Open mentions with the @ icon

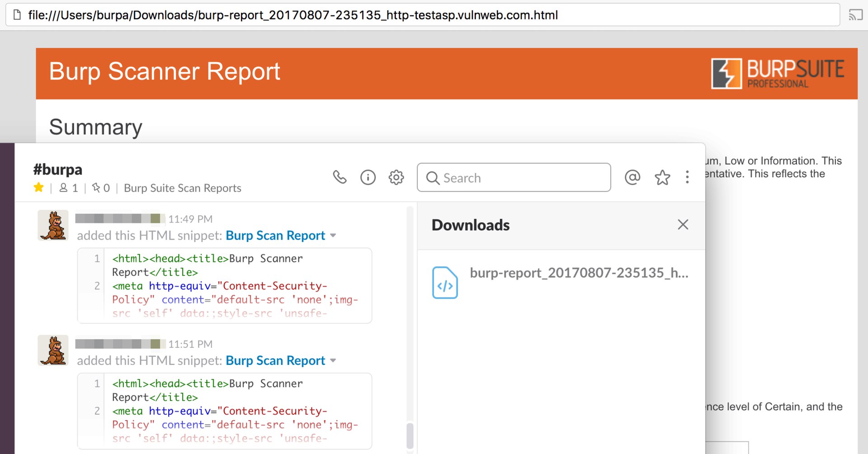tap(632, 177)
